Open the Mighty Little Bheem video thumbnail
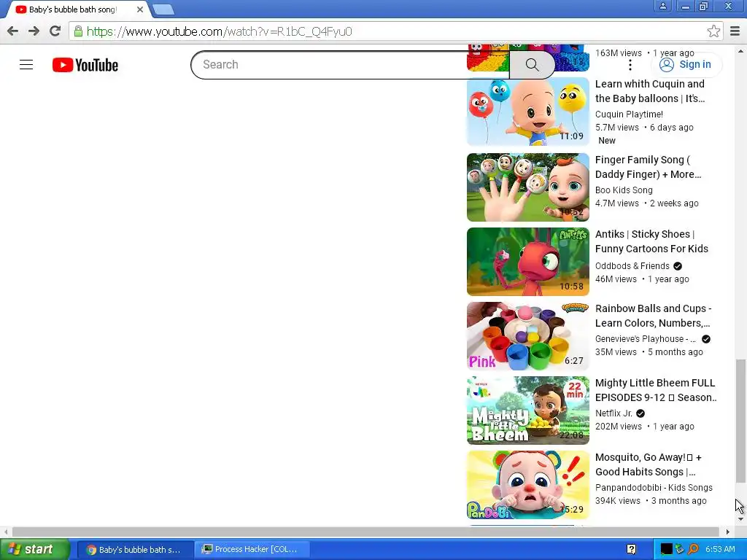This screenshot has height=560, width=747. click(x=528, y=410)
